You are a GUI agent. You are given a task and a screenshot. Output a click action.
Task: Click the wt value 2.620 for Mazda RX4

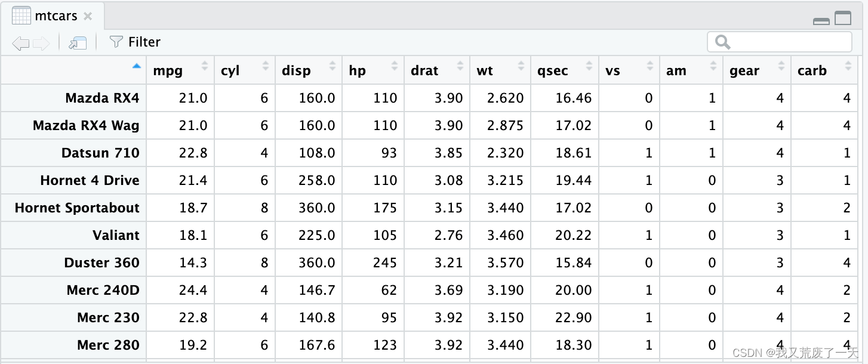505,98
